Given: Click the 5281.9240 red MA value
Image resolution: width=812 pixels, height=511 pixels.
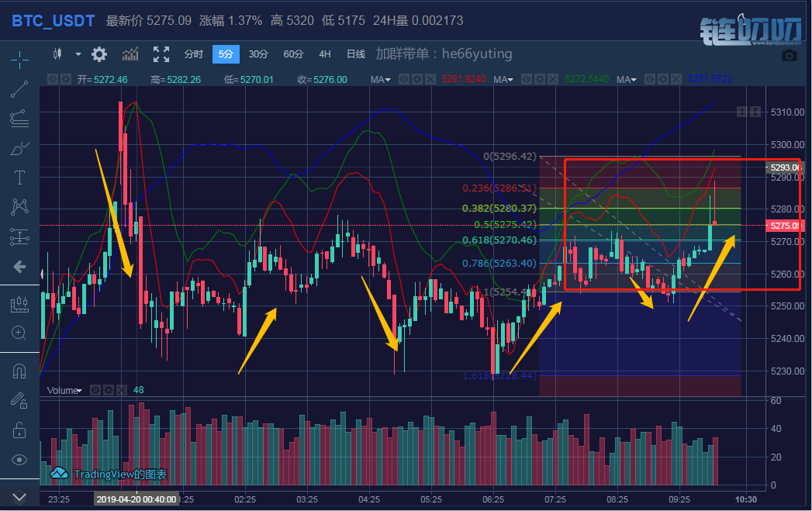Looking at the screenshot, I should [x=464, y=79].
